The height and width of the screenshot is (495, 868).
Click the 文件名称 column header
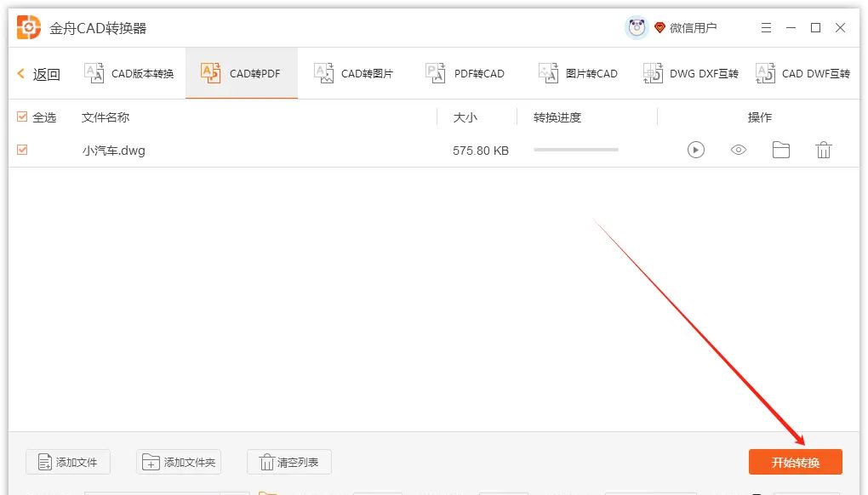pos(106,117)
